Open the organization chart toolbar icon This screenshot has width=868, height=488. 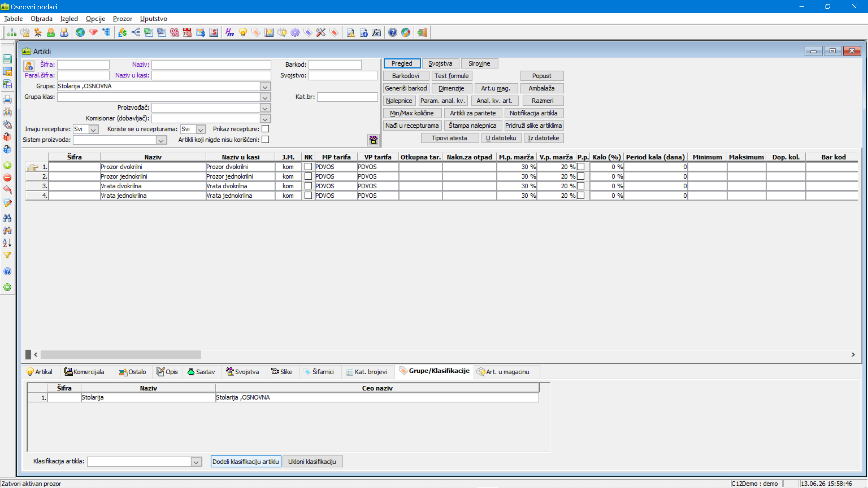pyautogui.click(x=12, y=32)
